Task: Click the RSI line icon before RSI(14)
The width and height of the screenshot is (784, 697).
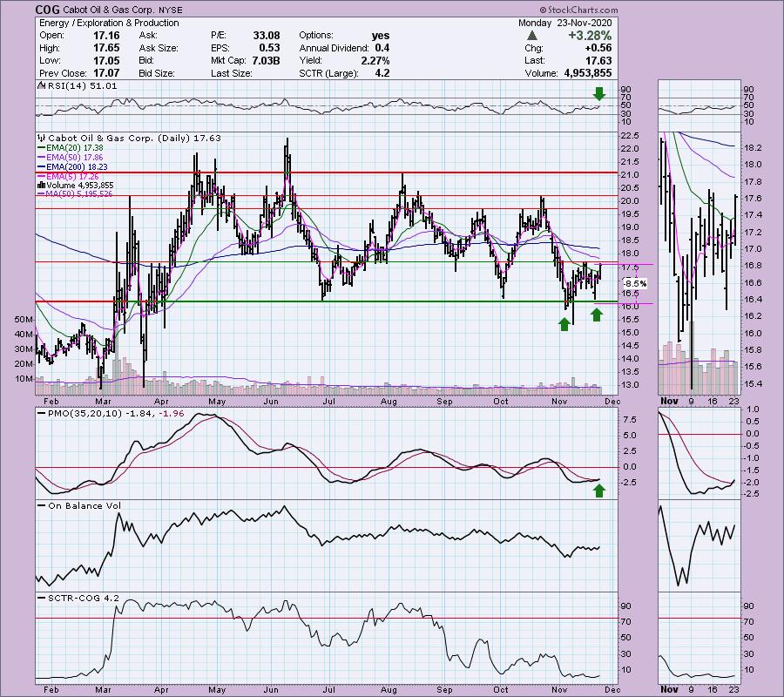Action: 42,85
